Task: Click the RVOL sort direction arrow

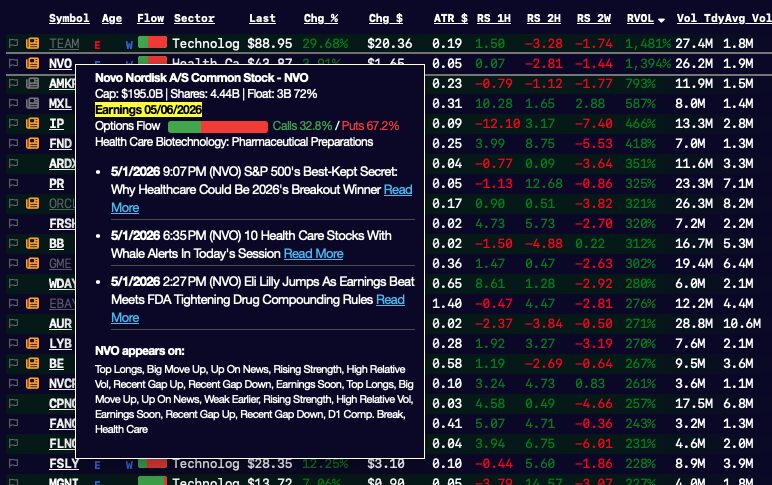Action: tap(661, 20)
